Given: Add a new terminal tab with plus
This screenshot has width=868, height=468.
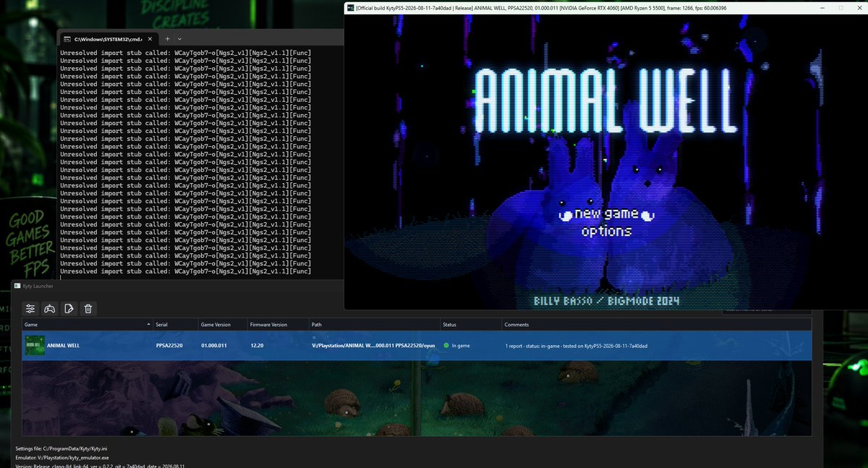Looking at the screenshot, I should coord(167,38).
